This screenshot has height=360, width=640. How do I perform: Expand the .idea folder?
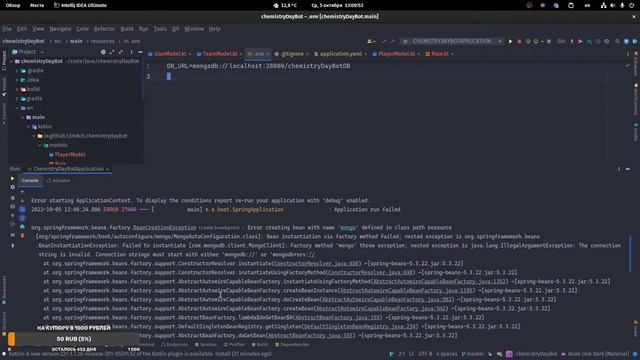(18, 80)
